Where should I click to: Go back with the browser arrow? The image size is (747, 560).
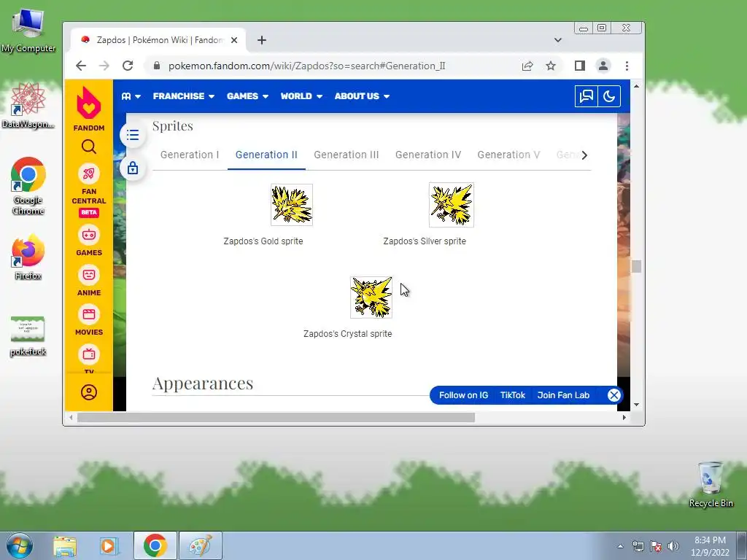tap(81, 66)
